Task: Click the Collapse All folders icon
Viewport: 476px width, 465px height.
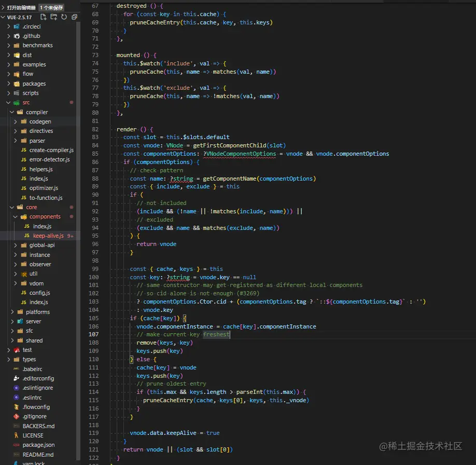Action: (x=74, y=17)
